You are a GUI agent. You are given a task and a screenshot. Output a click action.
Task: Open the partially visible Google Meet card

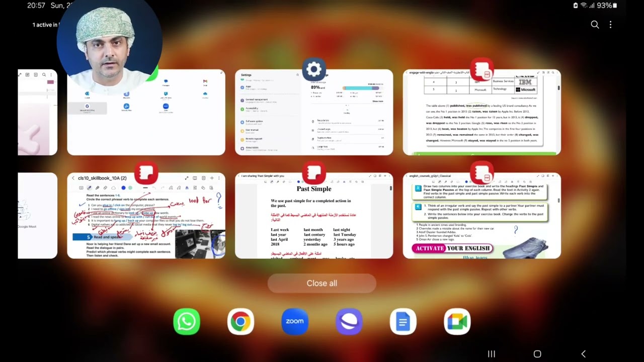[38, 216]
